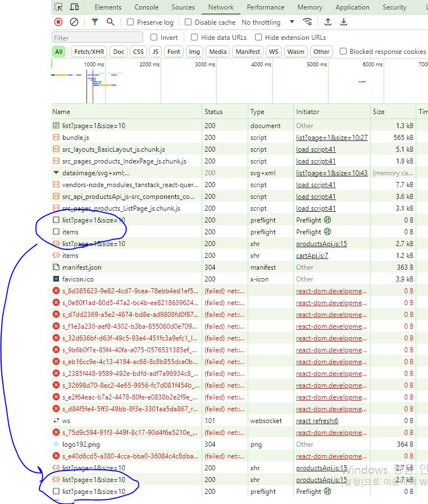428x504 pixels.
Task: Clear the network log
Action: (74, 22)
